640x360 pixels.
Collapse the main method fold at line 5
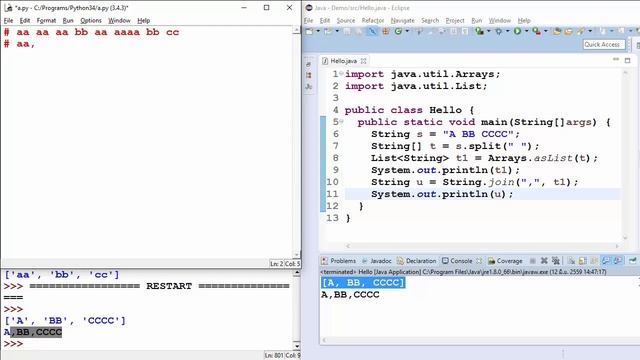click(x=341, y=121)
